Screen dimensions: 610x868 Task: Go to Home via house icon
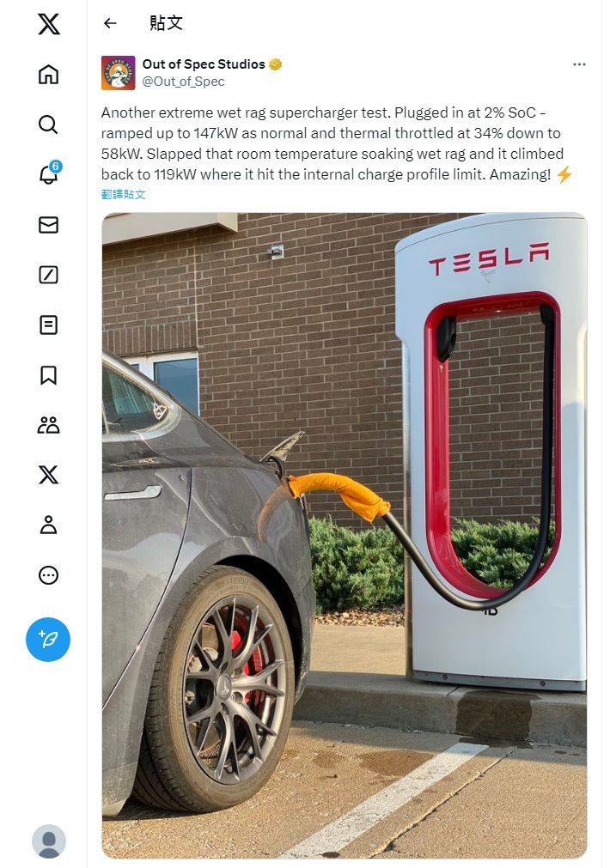(48, 74)
